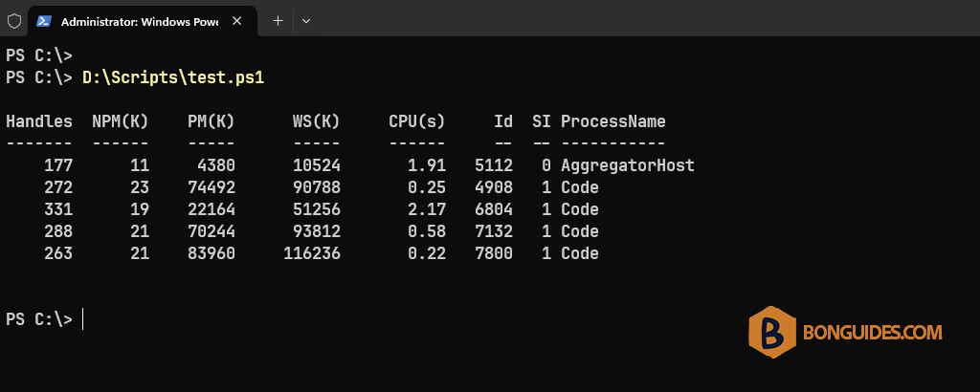This screenshot has width=980, height=392.
Task: Click the Handles value 272
Action: (x=58, y=187)
